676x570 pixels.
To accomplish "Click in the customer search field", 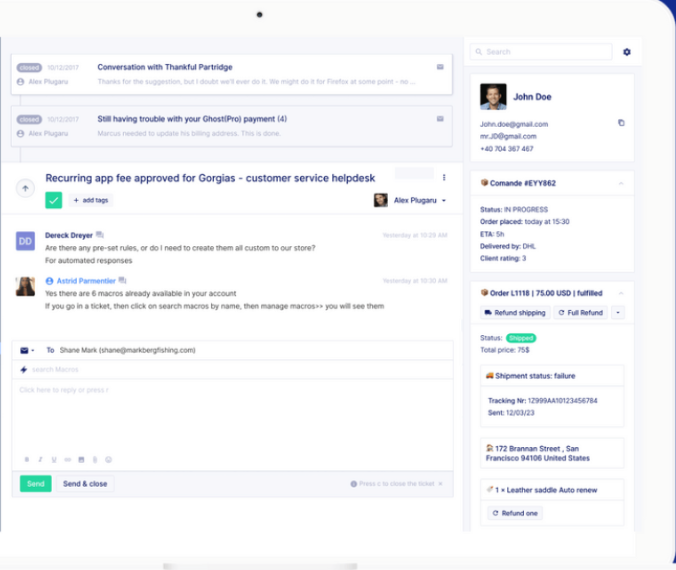I will (x=545, y=52).
